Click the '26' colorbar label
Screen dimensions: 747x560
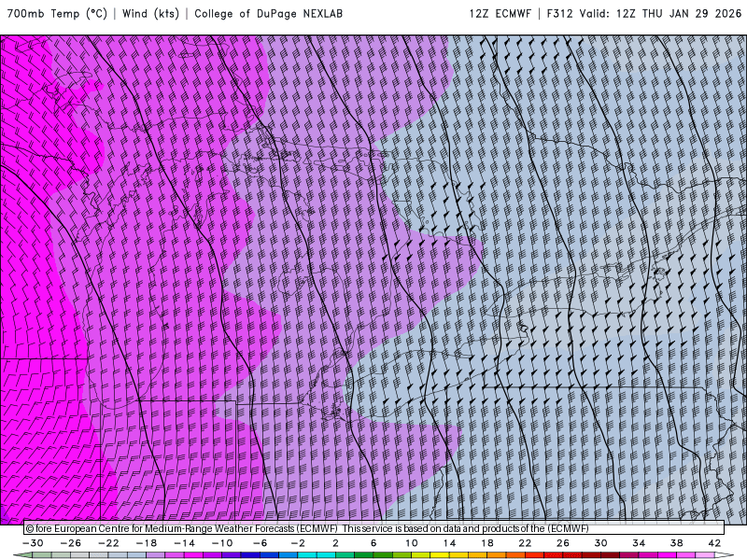coord(563,543)
